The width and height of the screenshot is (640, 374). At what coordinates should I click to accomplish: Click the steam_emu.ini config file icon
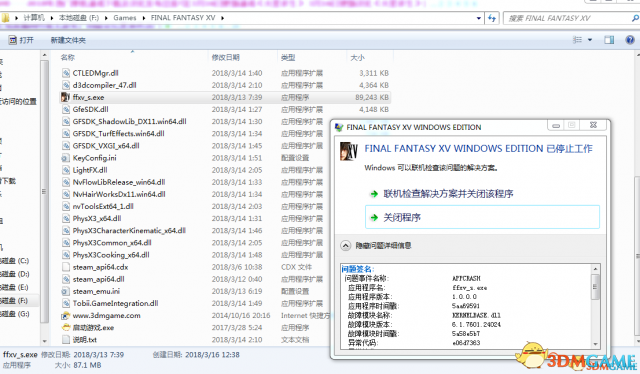pyautogui.click(x=65, y=292)
